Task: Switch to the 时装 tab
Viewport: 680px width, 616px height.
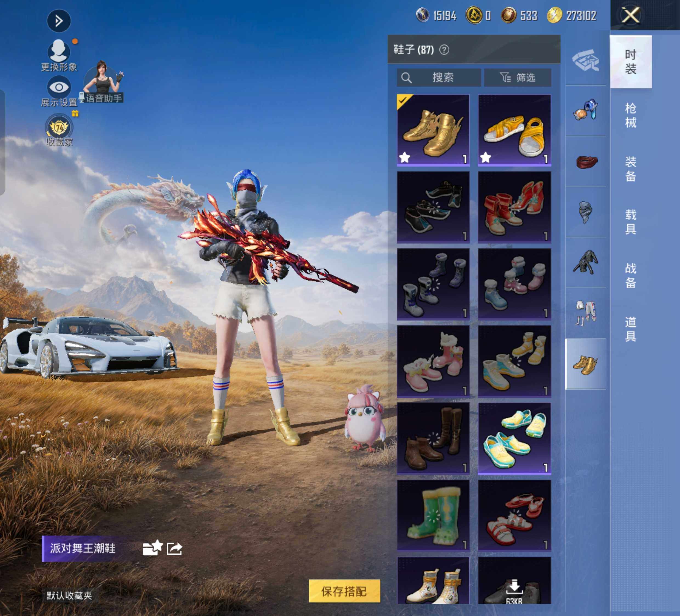Action: point(630,62)
